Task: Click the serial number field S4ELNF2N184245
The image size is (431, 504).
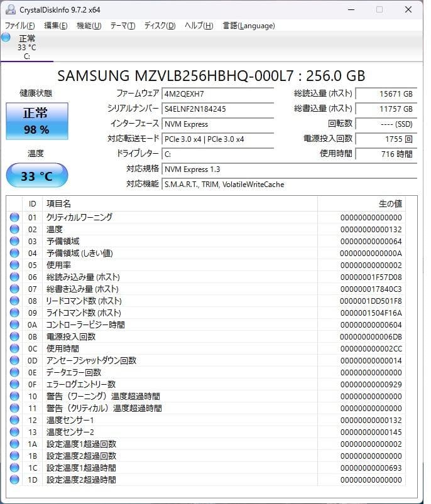Action: click(x=218, y=109)
